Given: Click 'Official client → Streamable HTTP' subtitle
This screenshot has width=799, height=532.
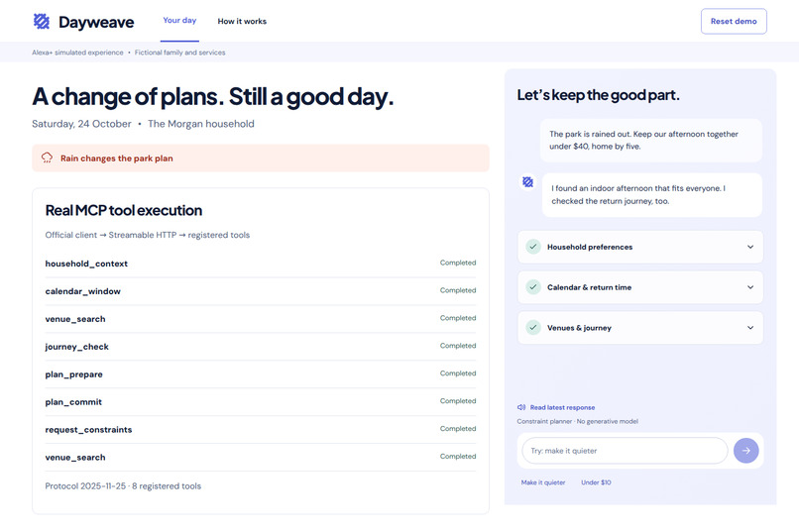Looking at the screenshot, I should coord(148,235).
